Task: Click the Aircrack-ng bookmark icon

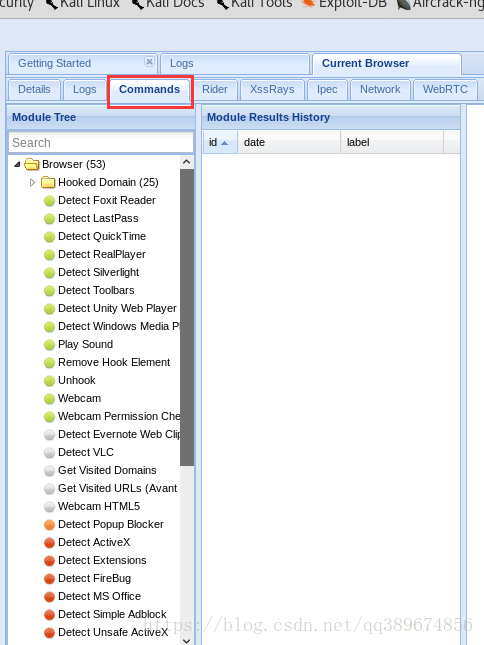Action: coord(404,5)
